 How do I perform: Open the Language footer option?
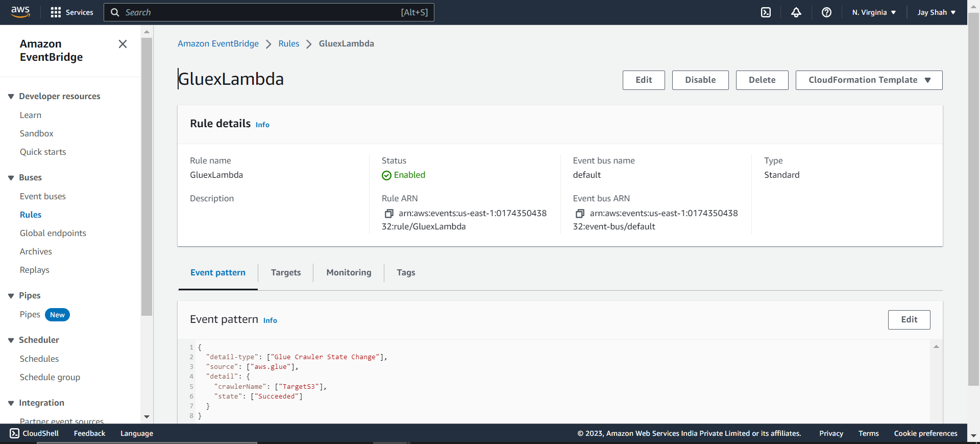tap(137, 433)
